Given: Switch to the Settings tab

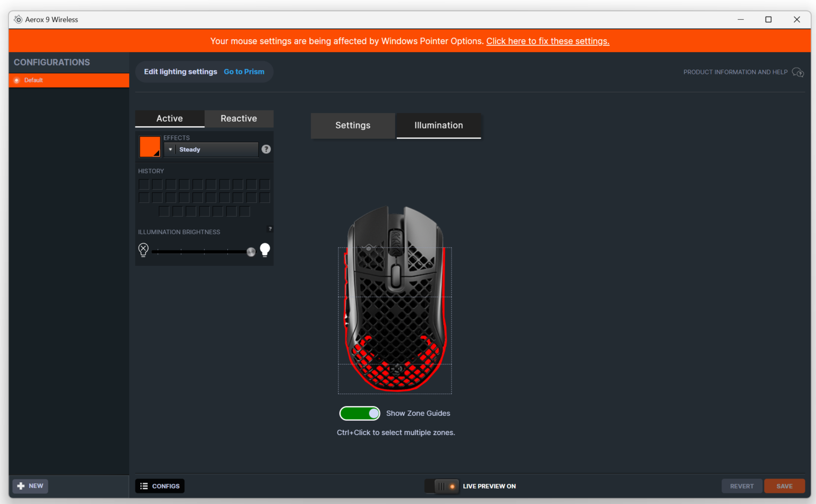Looking at the screenshot, I should [352, 125].
